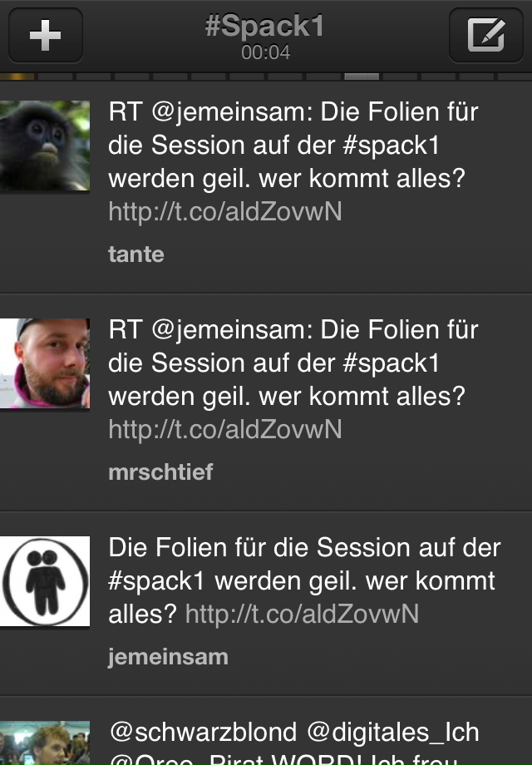The width and height of the screenshot is (532, 765).
Task: Tap #spack1 hashtag in tante's retweet
Action: (391, 146)
